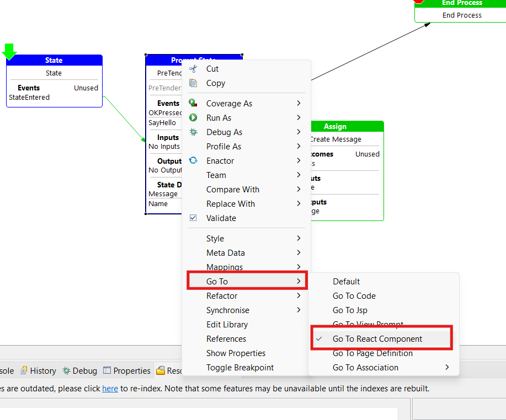
Task: Open the Style submenu
Action: pyautogui.click(x=246, y=239)
